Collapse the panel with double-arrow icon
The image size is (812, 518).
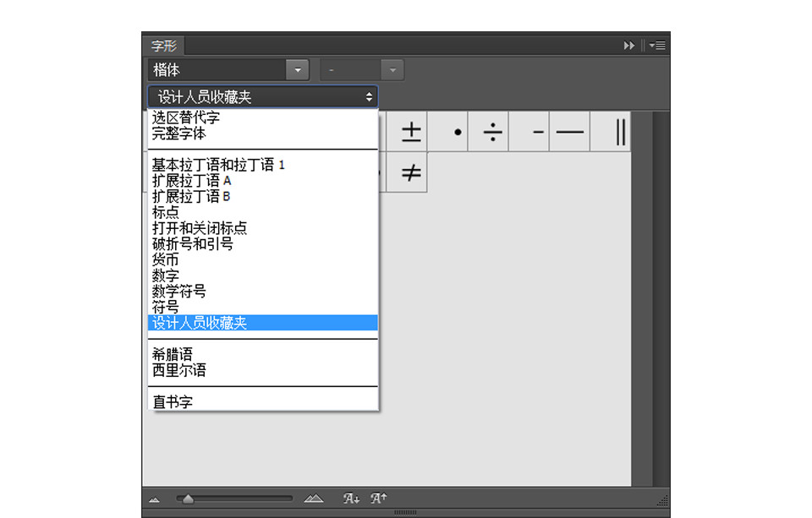pyautogui.click(x=628, y=46)
